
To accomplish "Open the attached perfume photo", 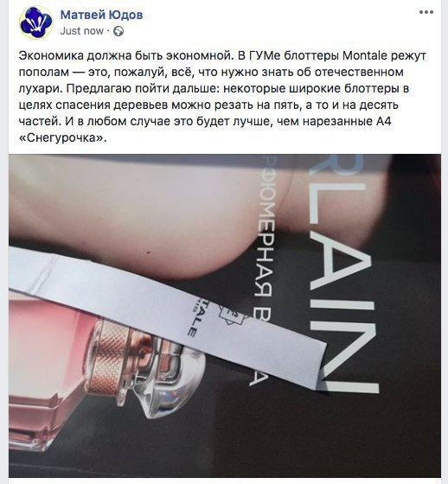I will pos(225,315).
